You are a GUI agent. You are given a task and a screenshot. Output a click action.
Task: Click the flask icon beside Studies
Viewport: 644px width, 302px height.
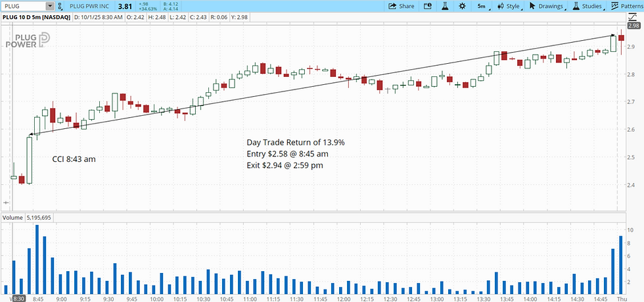576,6
